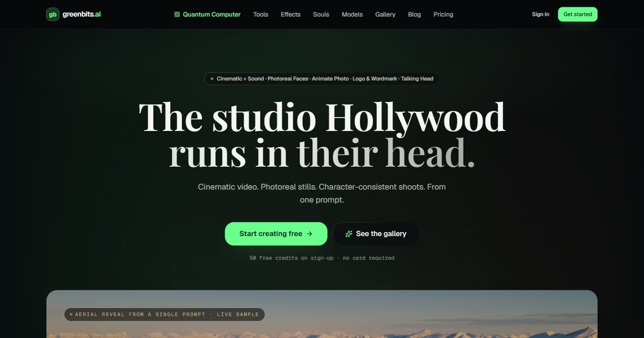Open the Tools menu
Viewport: 644px width, 338px height.
[261, 14]
